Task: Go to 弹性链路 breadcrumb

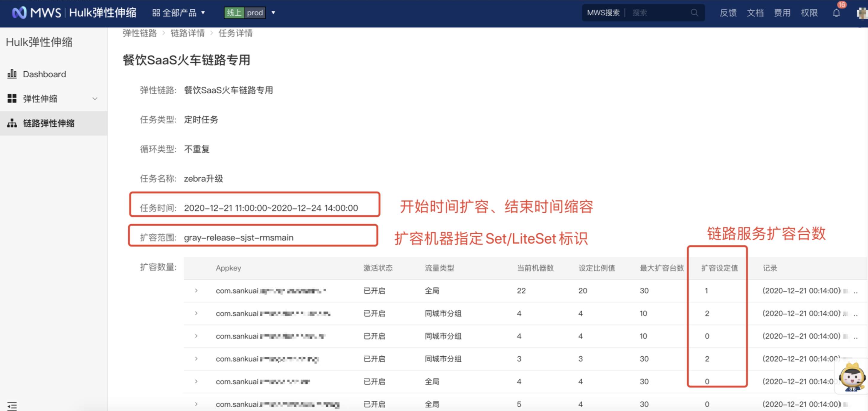Action: click(x=139, y=33)
